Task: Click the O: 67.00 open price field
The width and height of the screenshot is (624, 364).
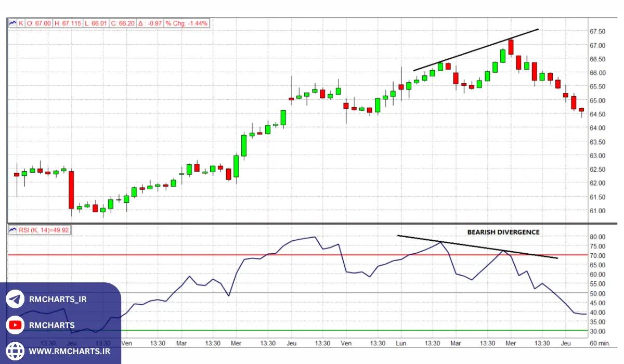Action: pyautogui.click(x=39, y=23)
